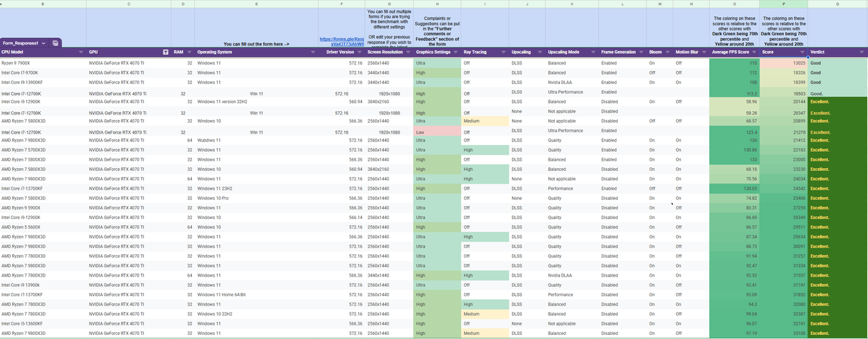Viewport: 868px width, 339px height.
Task: Open the Driver Version filter dropdown
Action: [359, 52]
